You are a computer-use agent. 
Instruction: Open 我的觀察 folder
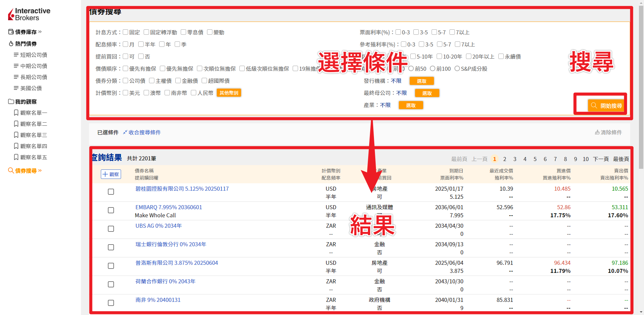[x=23, y=102]
